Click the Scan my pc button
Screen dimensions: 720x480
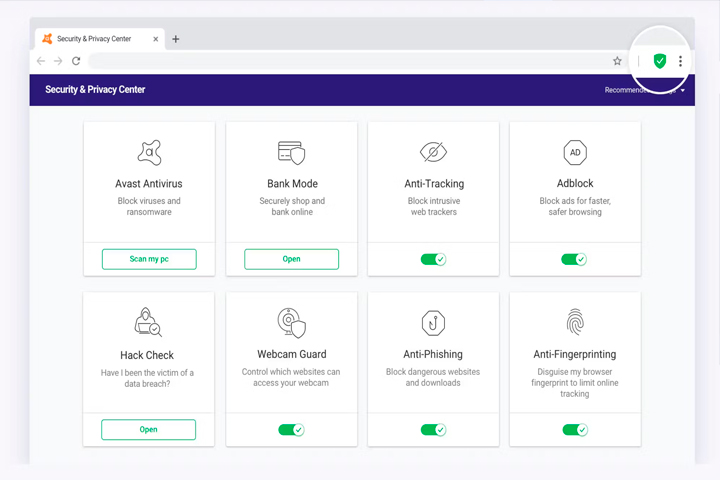coord(149,259)
